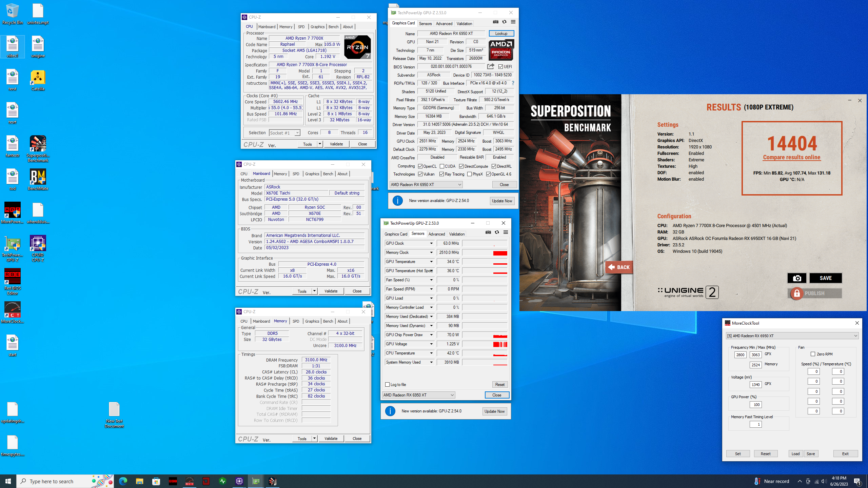Click the Lookup button in GPU-Z
868x488 pixels.
click(501, 34)
